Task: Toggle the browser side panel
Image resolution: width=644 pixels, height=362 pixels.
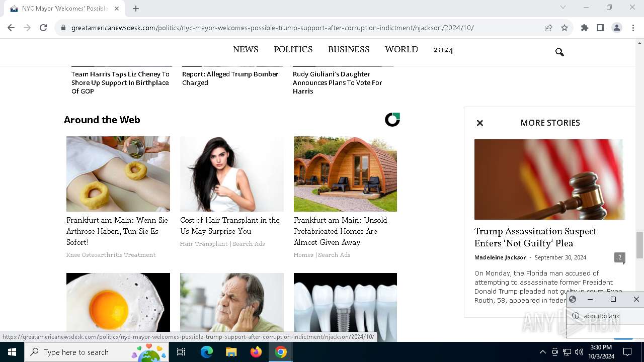Action: pyautogui.click(x=601, y=28)
